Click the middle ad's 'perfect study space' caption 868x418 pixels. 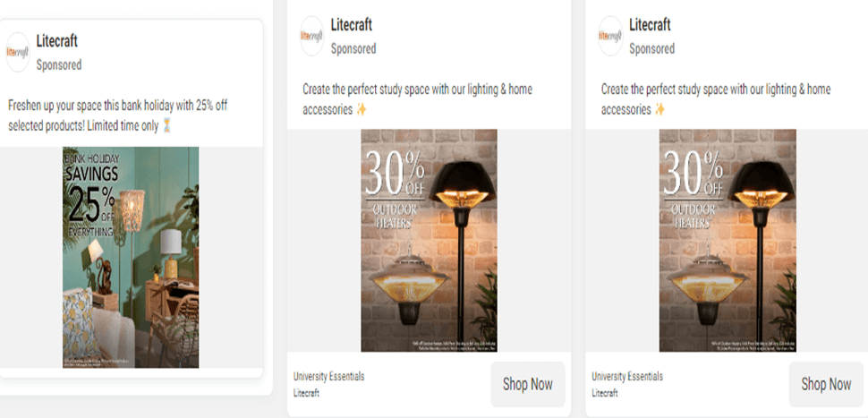click(x=418, y=98)
